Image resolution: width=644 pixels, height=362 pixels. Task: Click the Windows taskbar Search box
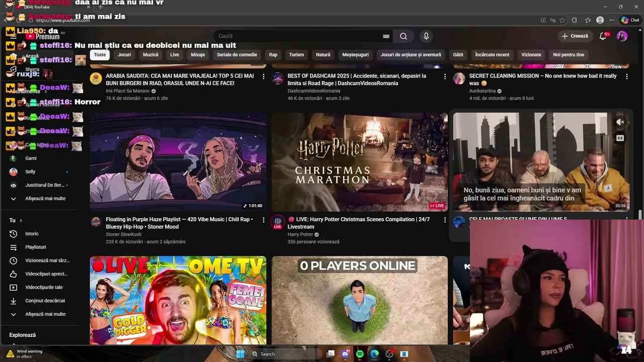pyautogui.click(x=285, y=354)
